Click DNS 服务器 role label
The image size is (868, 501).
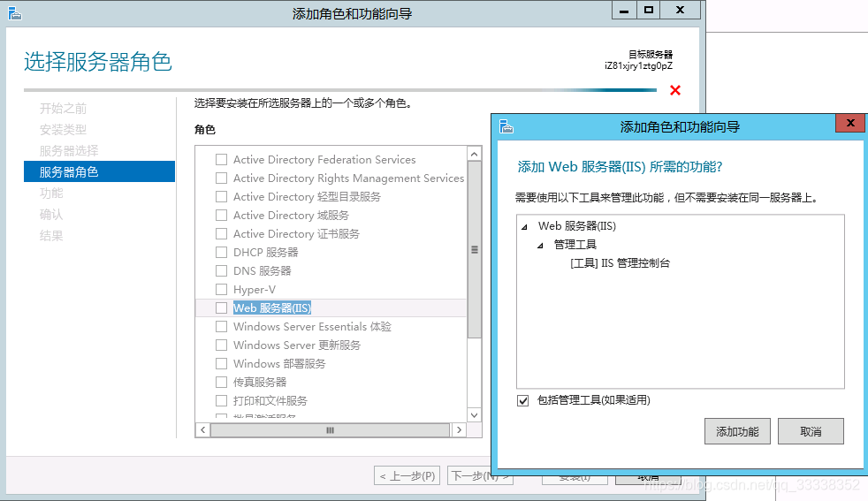coord(263,270)
